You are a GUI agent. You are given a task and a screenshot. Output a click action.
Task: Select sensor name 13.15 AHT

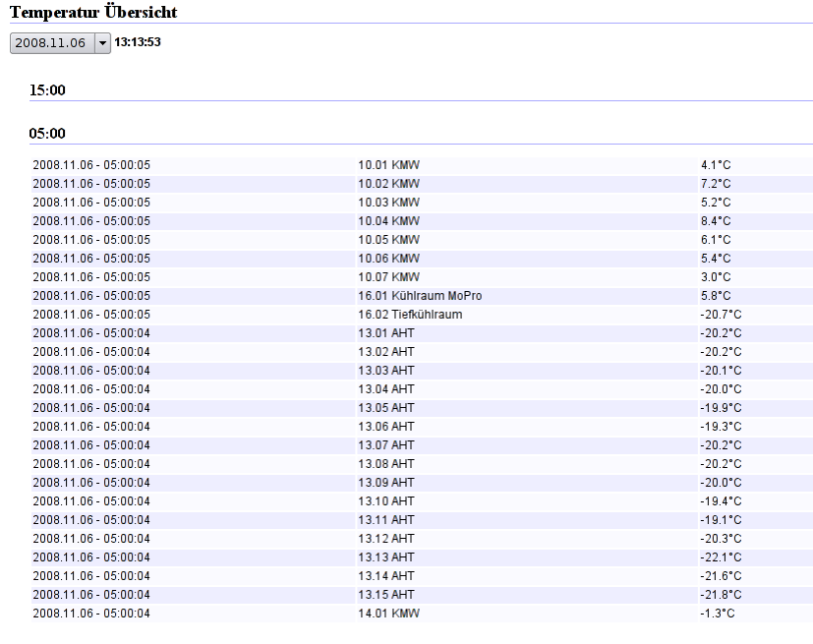(x=386, y=594)
